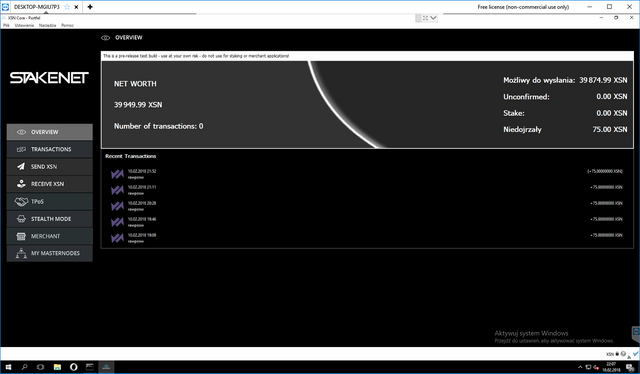
Task: Open the Overview page in sidebar
Action: [x=49, y=132]
